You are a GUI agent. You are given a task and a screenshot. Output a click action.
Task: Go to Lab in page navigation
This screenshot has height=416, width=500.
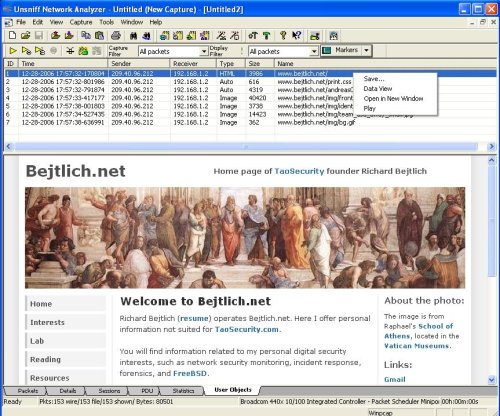(x=65, y=341)
